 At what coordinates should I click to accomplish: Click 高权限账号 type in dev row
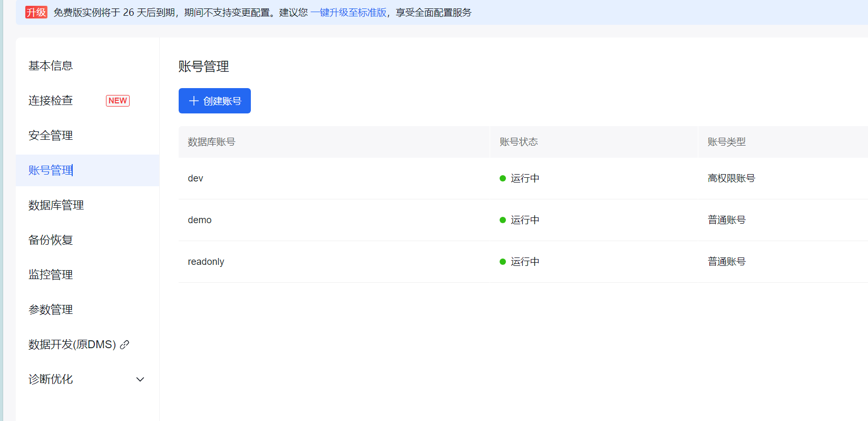click(731, 178)
